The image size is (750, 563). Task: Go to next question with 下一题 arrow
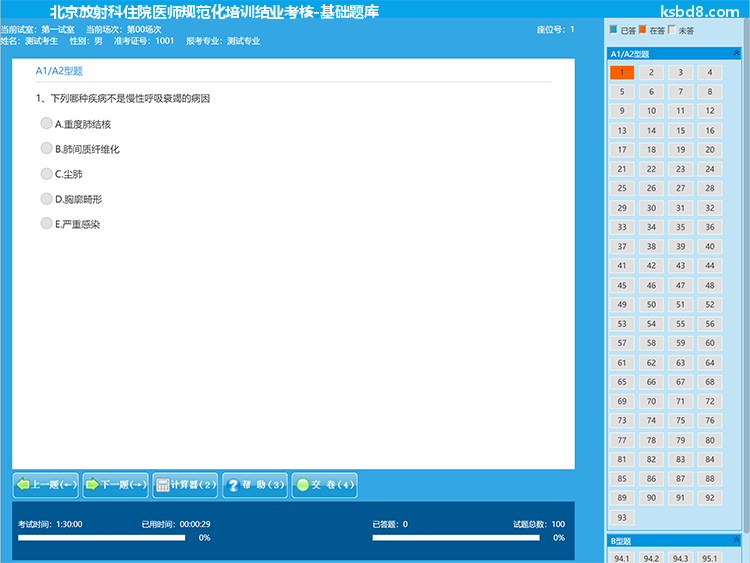point(115,485)
